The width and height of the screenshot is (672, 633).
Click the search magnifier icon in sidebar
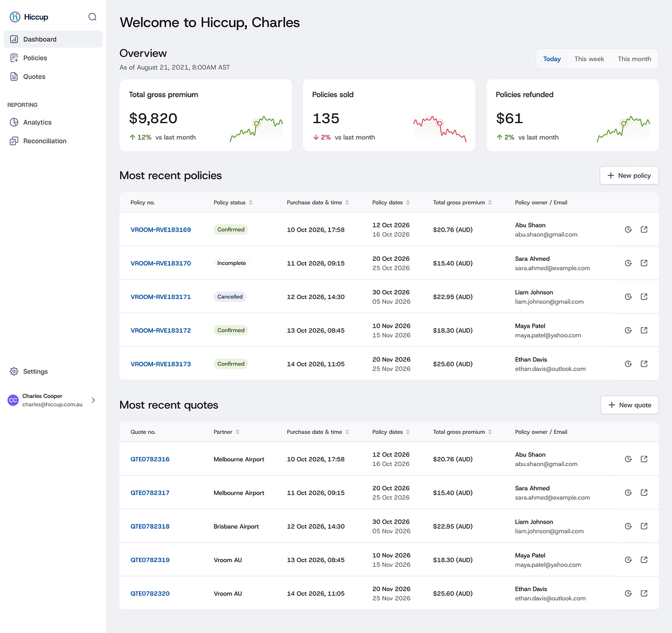pyautogui.click(x=92, y=17)
